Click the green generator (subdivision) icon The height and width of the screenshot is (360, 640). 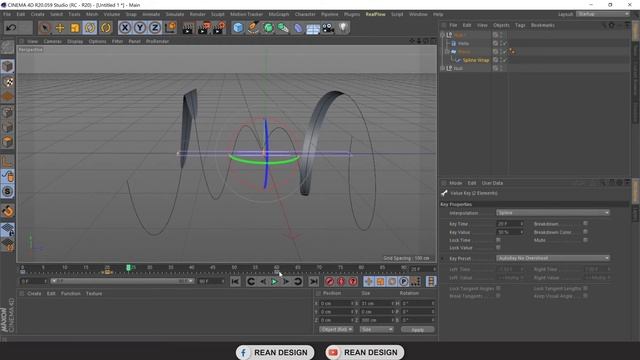pyautogui.click(x=268, y=28)
